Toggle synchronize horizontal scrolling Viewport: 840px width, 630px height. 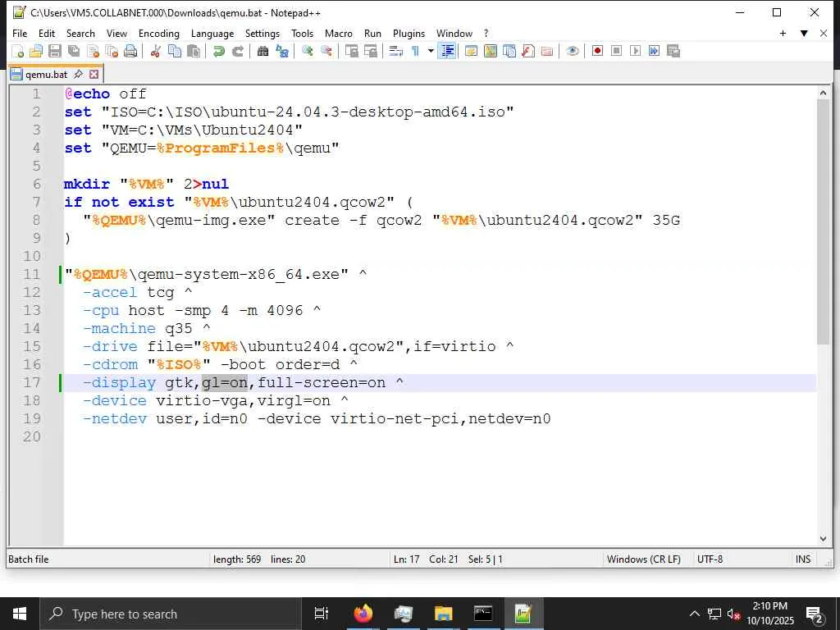[x=370, y=51]
